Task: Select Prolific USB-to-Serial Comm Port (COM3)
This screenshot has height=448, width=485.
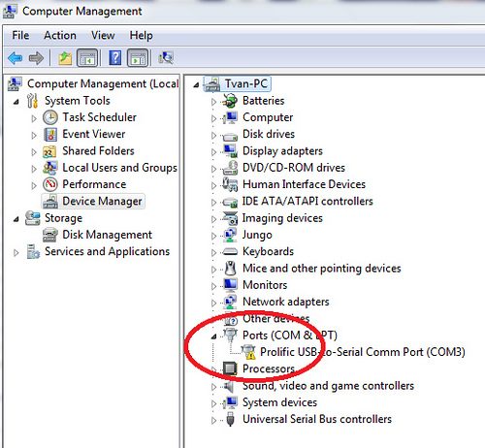Action: click(363, 352)
